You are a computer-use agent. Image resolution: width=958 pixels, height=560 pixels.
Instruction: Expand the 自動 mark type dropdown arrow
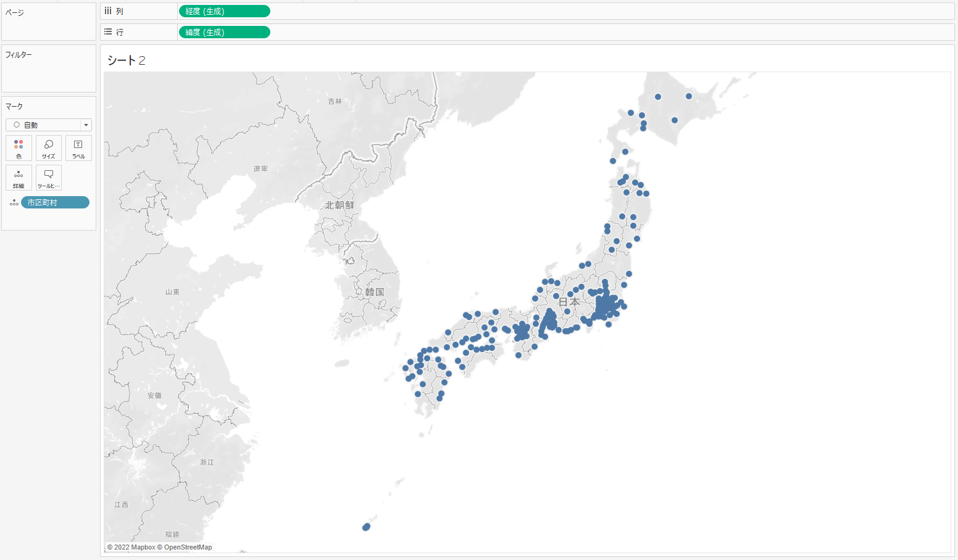click(x=86, y=125)
